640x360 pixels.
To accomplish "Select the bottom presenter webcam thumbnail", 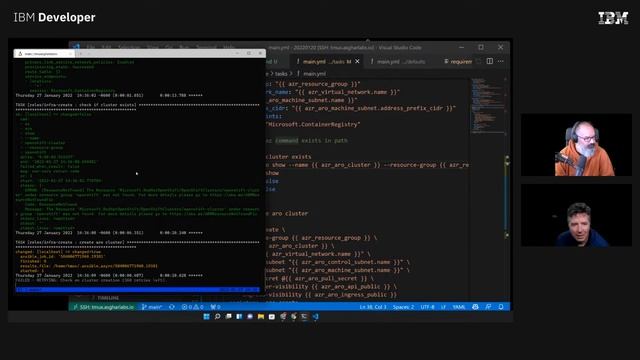I will [576, 215].
